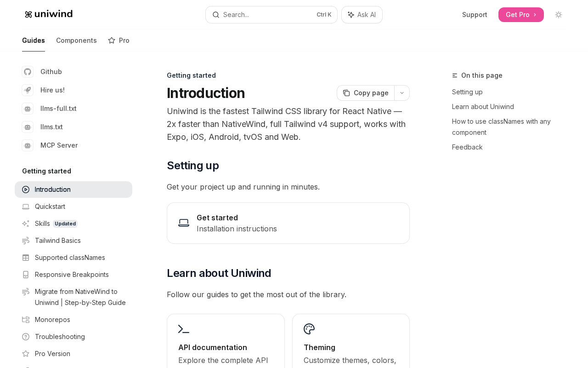Open the MCP Server icon link

[x=28, y=145]
